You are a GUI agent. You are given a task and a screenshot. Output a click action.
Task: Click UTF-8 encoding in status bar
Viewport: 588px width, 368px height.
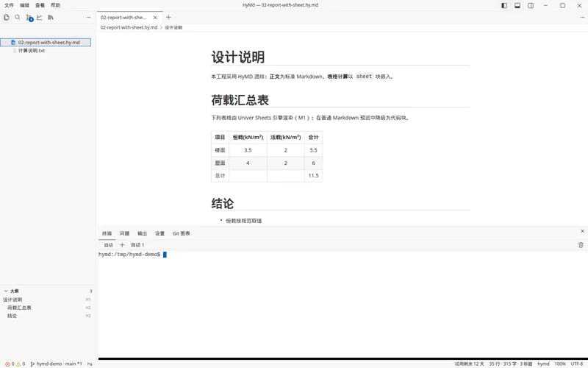tap(577, 364)
